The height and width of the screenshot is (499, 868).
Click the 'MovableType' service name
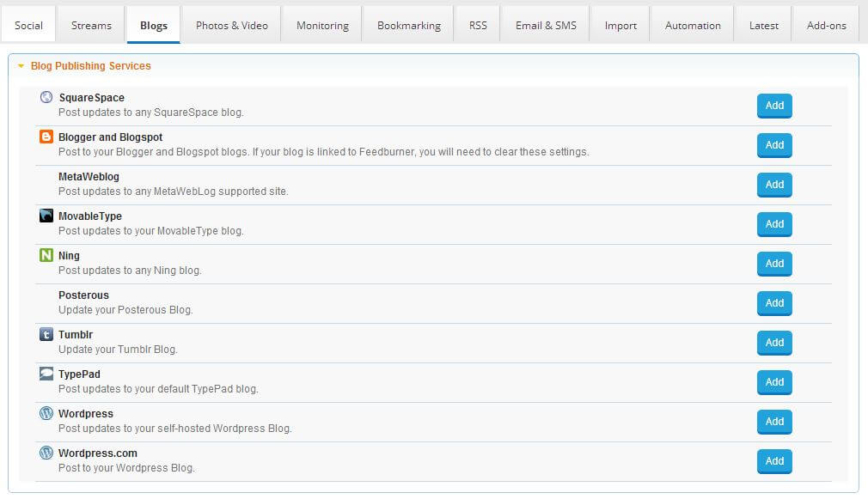click(90, 216)
